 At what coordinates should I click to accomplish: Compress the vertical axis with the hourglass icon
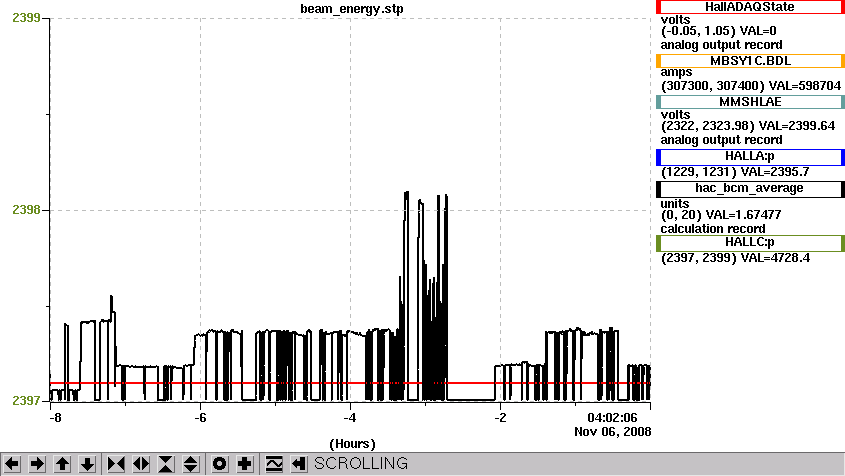pyautogui.click(x=166, y=464)
